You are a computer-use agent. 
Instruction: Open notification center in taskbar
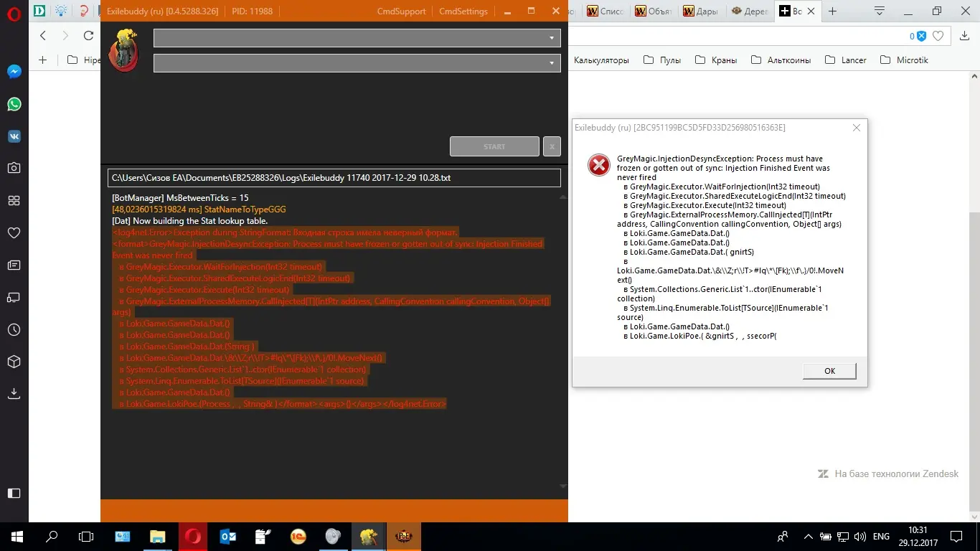point(956,536)
